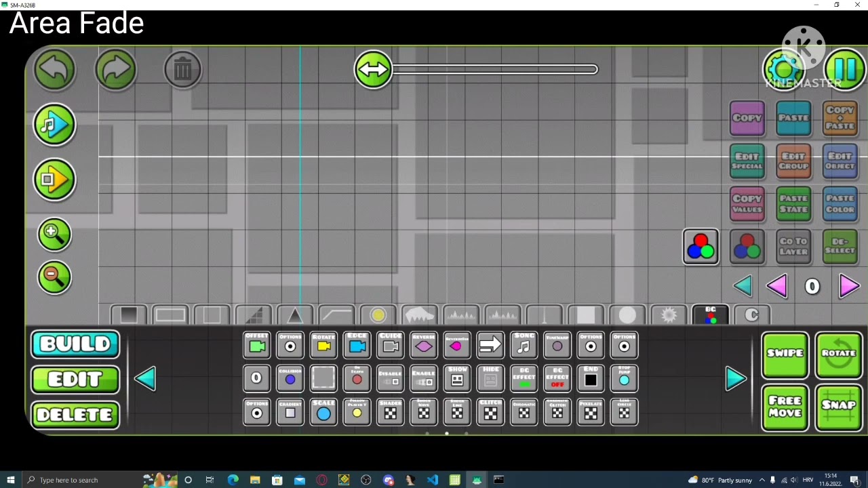Image resolution: width=868 pixels, height=488 pixels.
Task: Select the Pixelate shader trigger
Action: point(591,412)
